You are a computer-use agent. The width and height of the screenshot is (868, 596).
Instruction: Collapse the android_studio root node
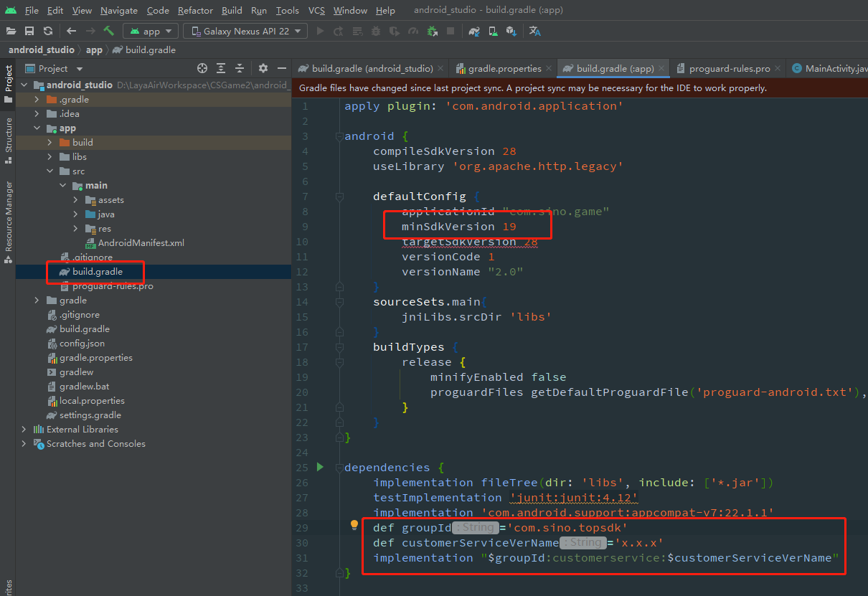click(24, 85)
